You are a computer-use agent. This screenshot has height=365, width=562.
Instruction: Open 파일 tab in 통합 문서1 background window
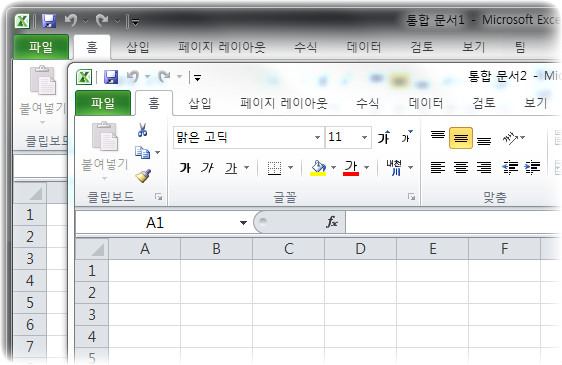pos(41,47)
